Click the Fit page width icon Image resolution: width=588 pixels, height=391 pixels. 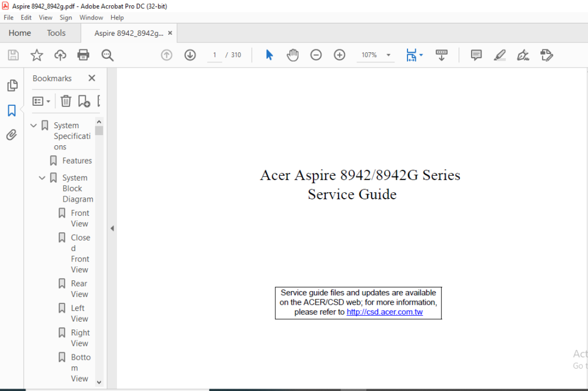[x=412, y=55]
